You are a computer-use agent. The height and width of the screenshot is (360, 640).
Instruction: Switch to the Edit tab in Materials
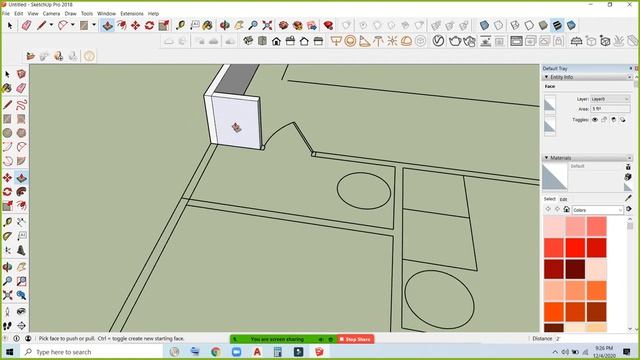click(563, 199)
